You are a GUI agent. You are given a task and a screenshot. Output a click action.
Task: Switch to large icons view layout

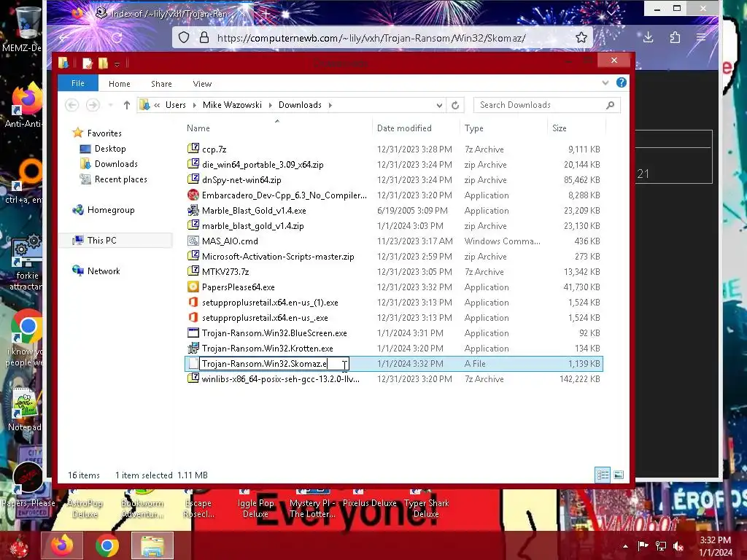click(x=619, y=475)
